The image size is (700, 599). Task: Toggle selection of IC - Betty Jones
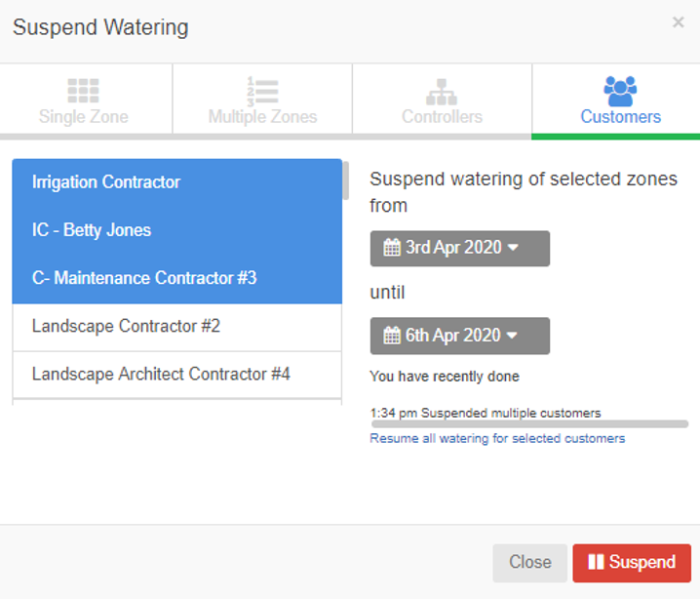point(92,230)
